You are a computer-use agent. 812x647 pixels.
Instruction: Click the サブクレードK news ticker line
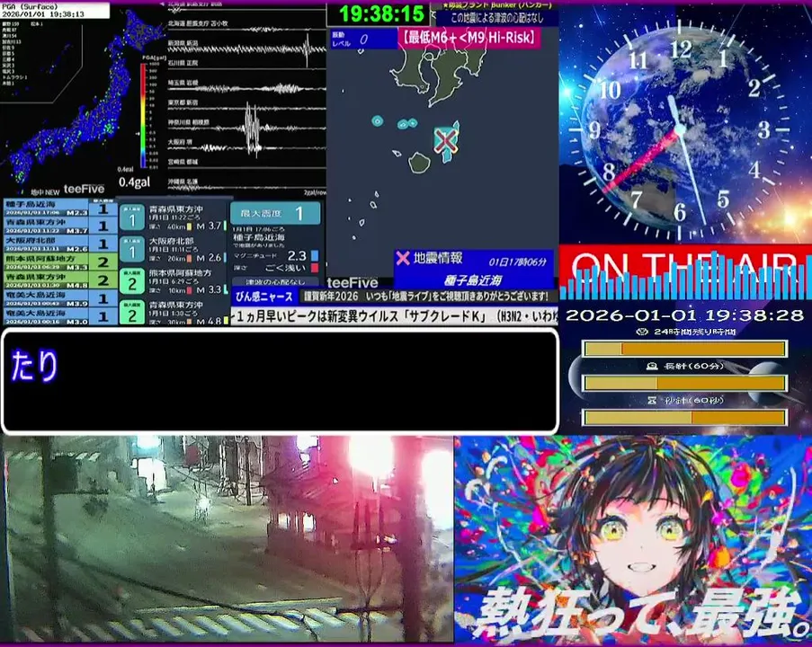[395, 315]
